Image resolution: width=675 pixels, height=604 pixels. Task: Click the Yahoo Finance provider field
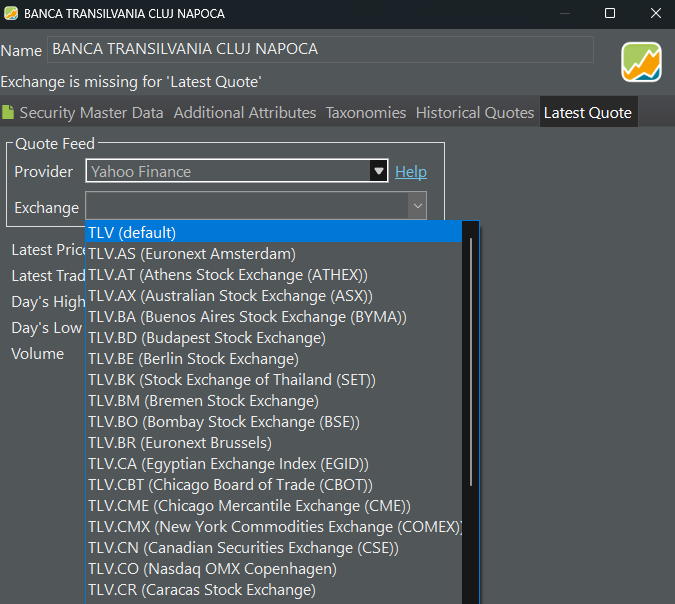coord(237,171)
